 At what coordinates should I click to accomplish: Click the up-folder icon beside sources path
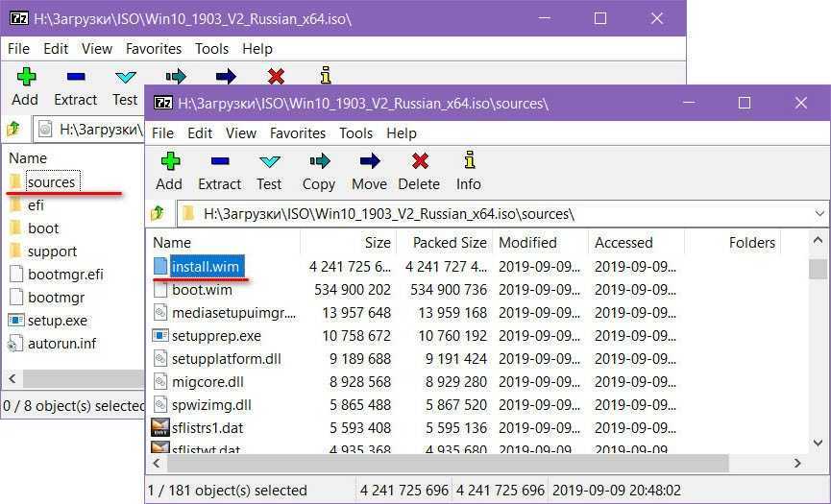(x=158, y=213)
